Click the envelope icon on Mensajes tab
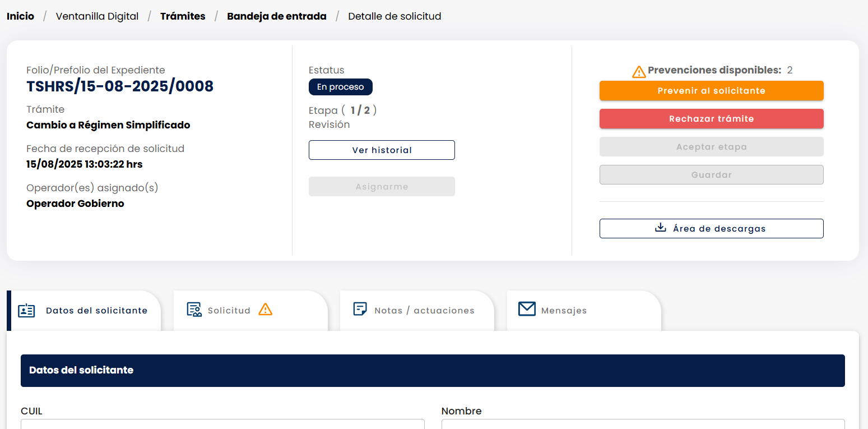Image resolution: width=868 pixels, height=429 pixels. (527, 309)
